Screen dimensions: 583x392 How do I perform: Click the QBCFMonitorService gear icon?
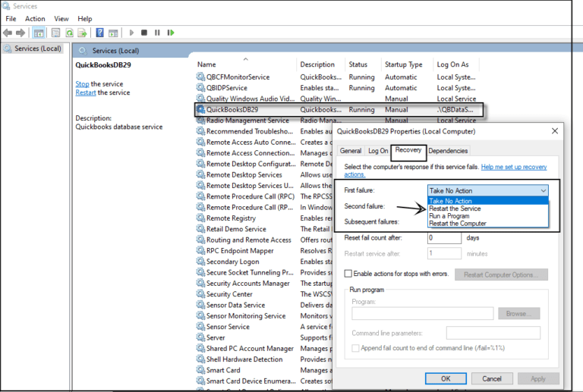coord(200,77)
